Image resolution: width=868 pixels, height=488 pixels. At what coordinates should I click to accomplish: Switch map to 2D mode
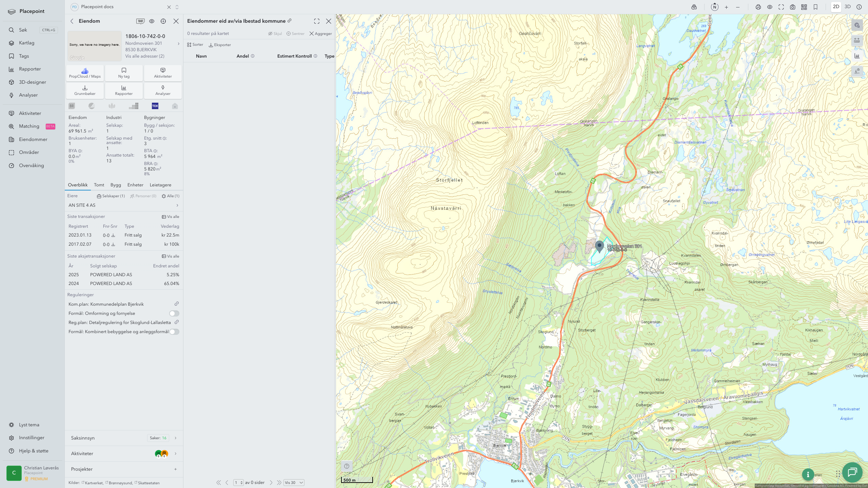pyautogui.click(x=836, y=7)
